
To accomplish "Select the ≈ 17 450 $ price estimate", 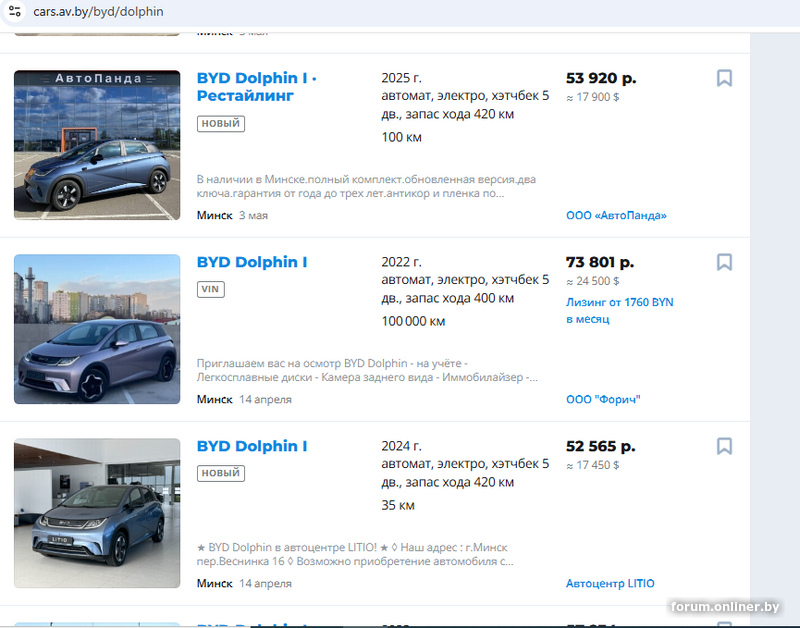I will pyautogui.click(x=592, y=465).
